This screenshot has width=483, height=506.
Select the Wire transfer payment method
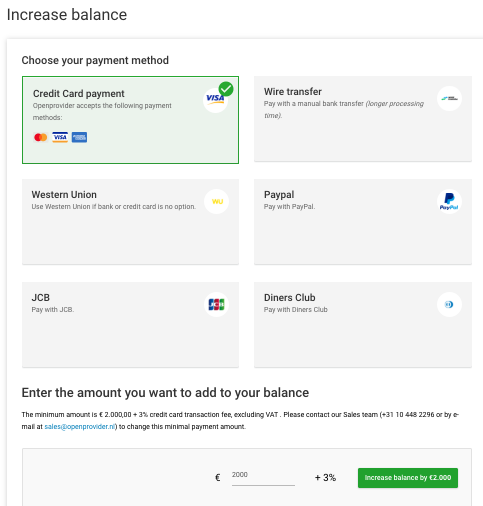363,119
